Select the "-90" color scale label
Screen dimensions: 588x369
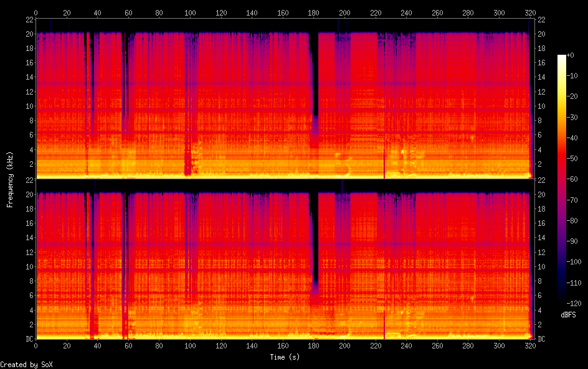[x=572, y=241]
